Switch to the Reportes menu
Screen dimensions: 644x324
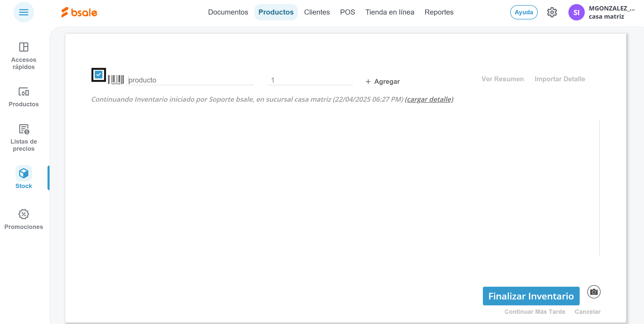pyautogui.click(x=439, y=12)
